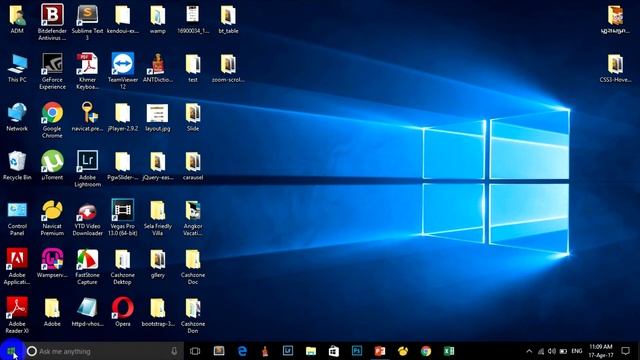The width and height of the screenshot is (640, 360).
Task: Select the Slide folder
Action: [x=193, y=117]
